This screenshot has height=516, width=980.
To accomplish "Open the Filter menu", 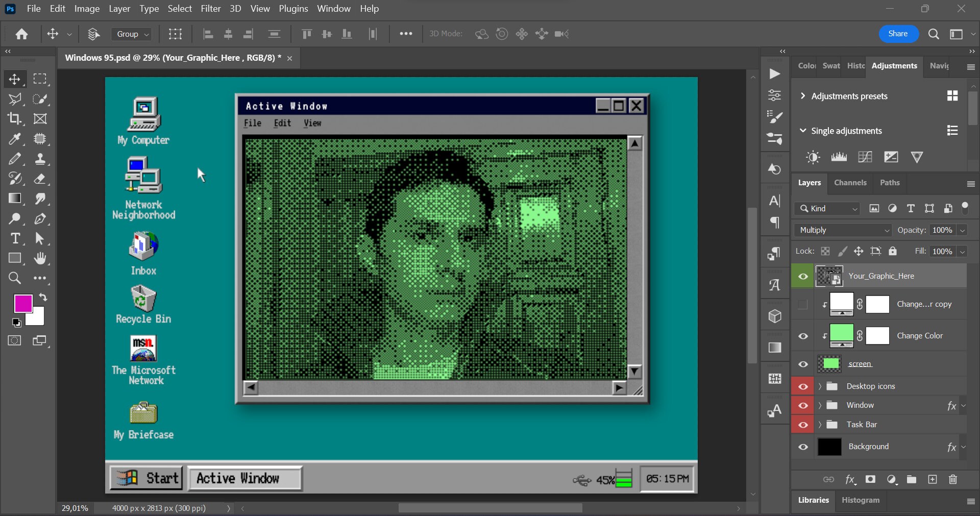I will point(210,9).
